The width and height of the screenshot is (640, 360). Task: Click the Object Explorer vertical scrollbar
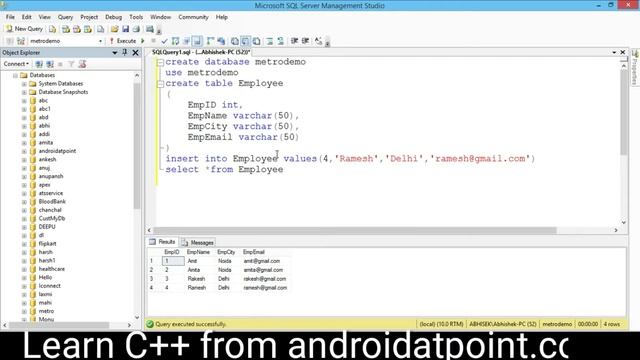(x=137, y=147)
